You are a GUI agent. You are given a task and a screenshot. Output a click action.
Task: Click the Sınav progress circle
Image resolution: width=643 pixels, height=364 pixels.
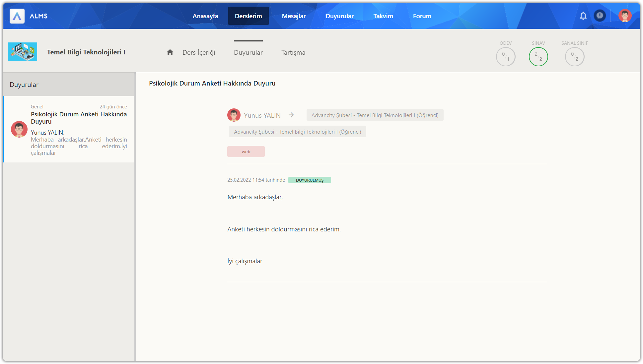point(538,57)
